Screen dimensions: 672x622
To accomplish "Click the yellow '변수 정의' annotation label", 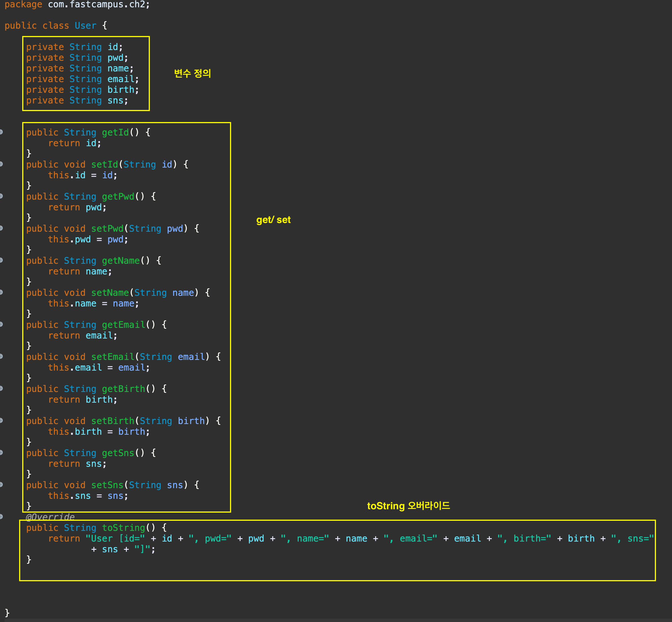I will point(192,73).
